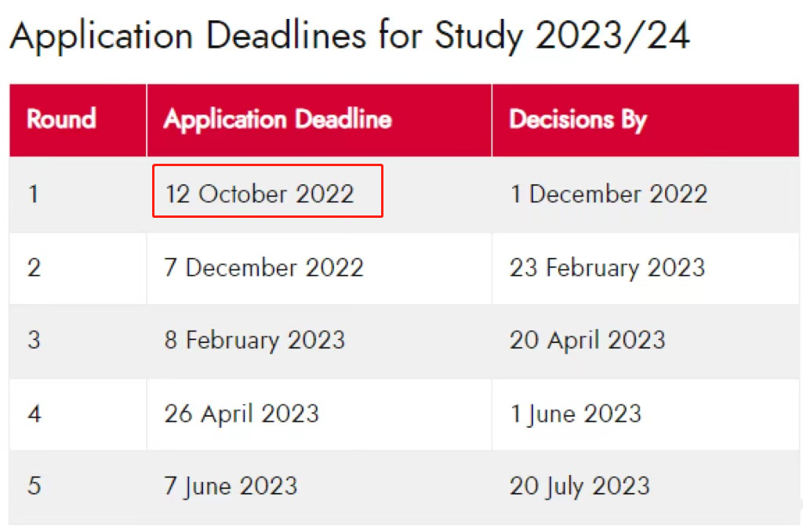Click the '1 June 2023' decision date
Image resolution: width=803 pixels, height=532 pixels.
tap(576, 413)
